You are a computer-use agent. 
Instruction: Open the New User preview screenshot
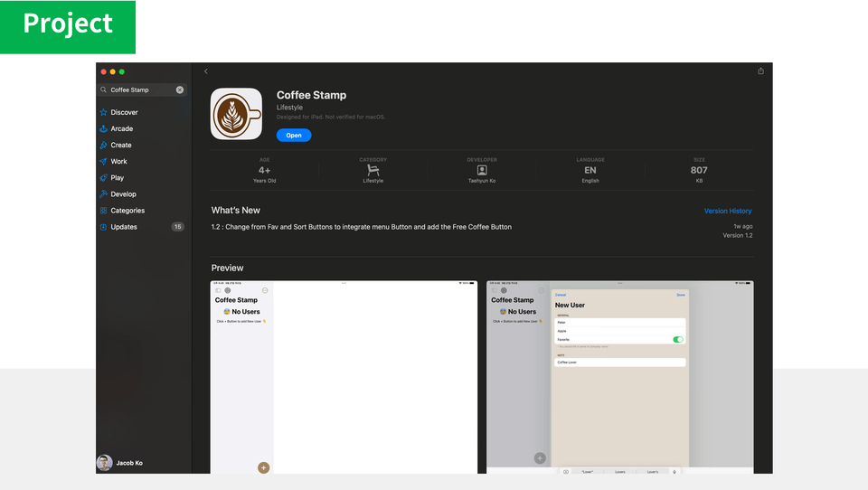click(x=620, y=377)
